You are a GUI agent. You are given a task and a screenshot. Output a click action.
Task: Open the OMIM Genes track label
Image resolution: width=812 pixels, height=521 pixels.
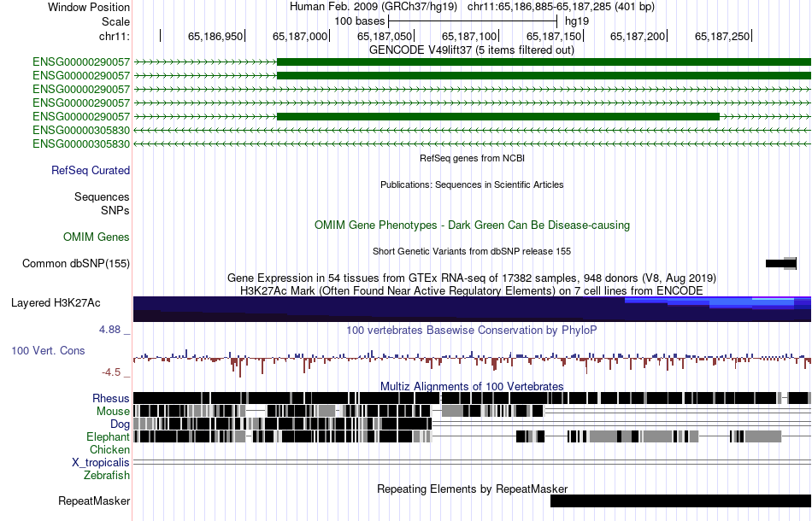pyautogui.click(x=97, y=237)
